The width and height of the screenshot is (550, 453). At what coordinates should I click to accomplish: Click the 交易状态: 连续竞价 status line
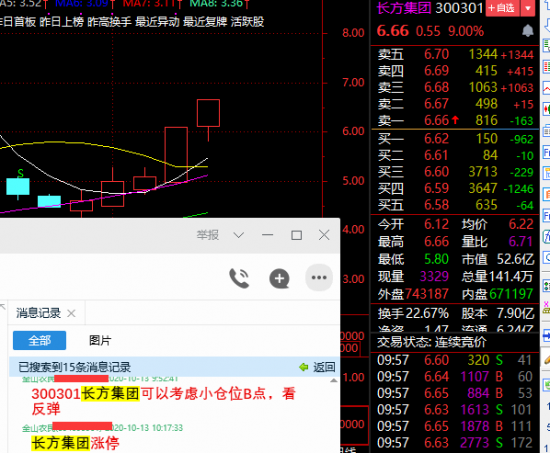tap(432, 342)
